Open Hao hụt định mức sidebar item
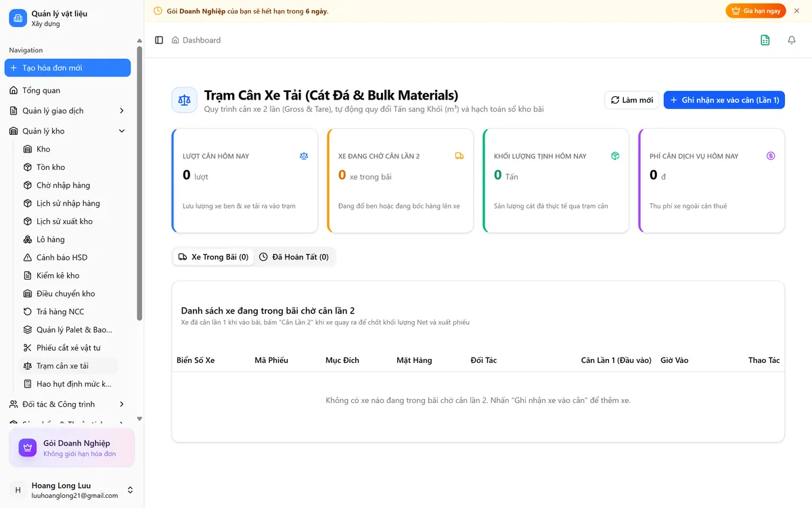 68,384
